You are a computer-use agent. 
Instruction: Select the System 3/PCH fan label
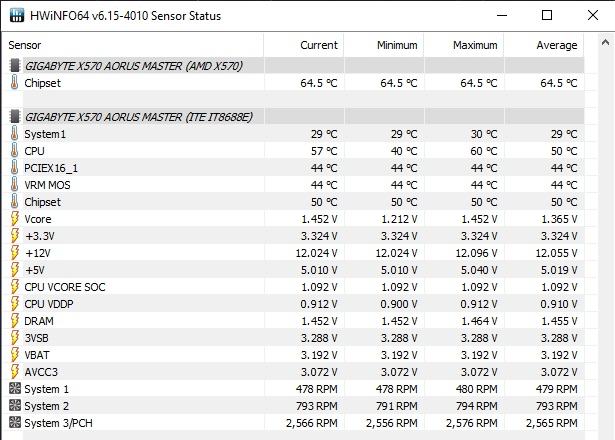coord(58,423)
